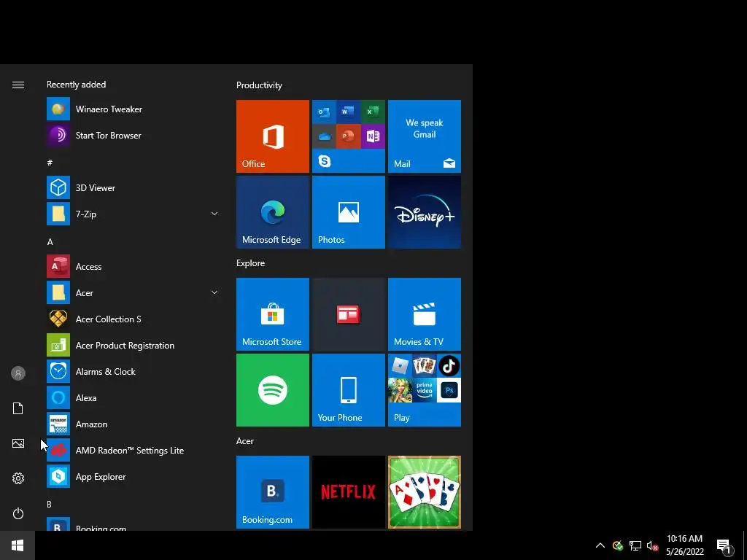Launch Alexa app
Viewport: 747px width, 560px height.
pyautogui.click(x=133, y=397)
